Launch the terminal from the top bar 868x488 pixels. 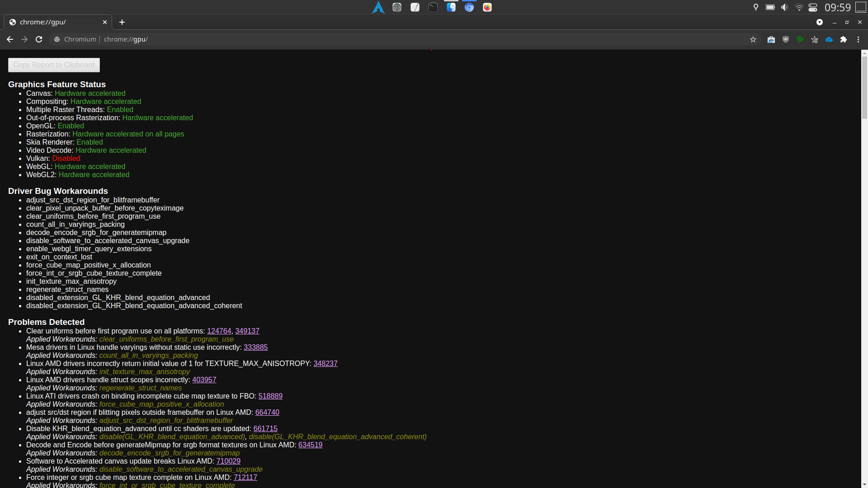433,7
